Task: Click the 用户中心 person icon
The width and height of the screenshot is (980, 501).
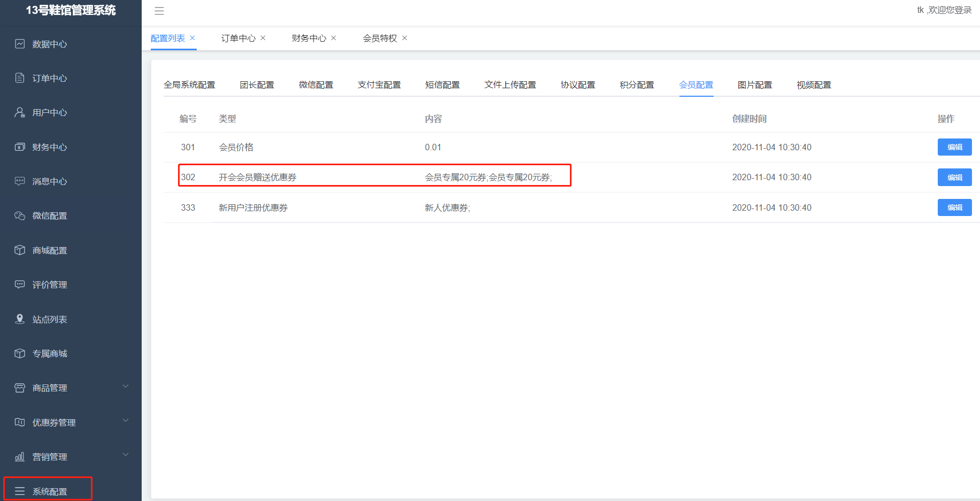Action: click(20, 112)
